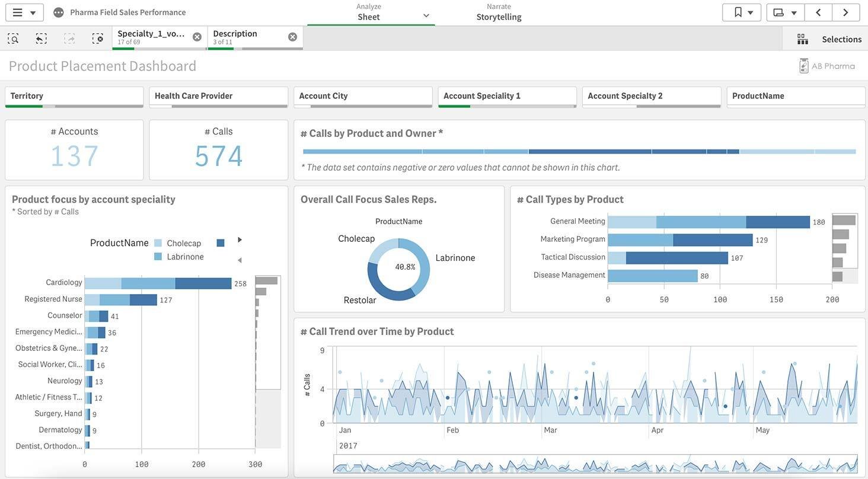Viewport: 868px width, 479px height.
Task: Open the bookmark dropdown arrow
Action: pos(751,12)
